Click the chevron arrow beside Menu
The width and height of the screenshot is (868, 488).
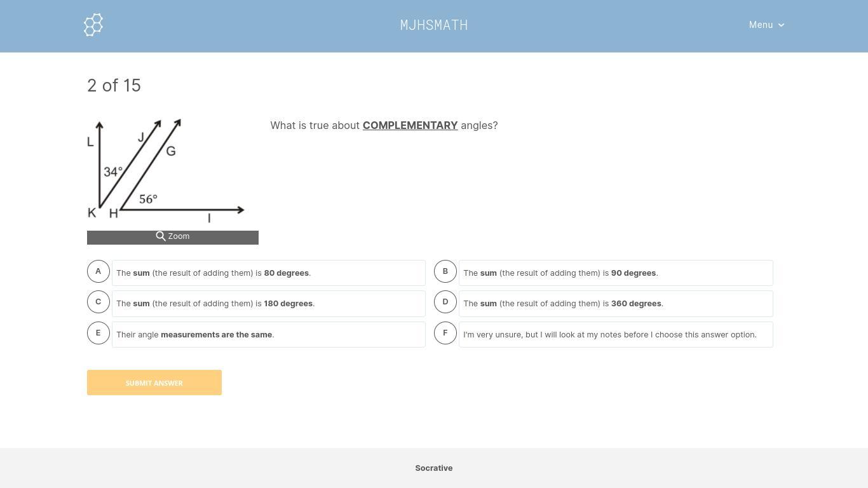point(782,25)
